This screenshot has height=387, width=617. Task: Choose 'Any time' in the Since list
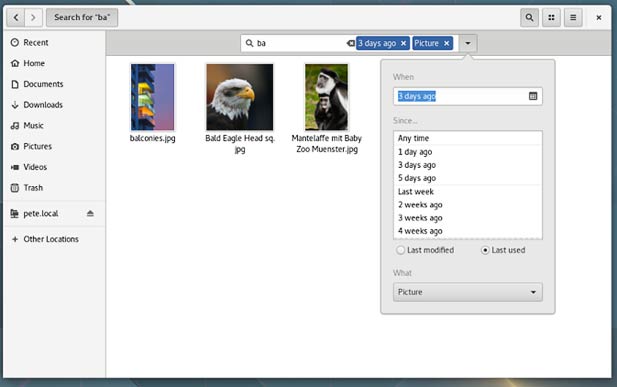tap(467, 138)
